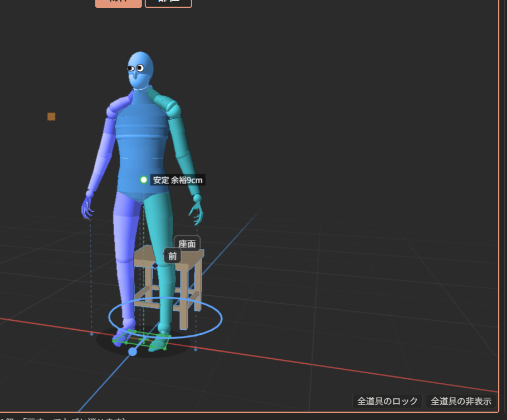The width and height of the screenshot is (507, 420).
Task: Select the mannequin's head
Action: tap(140, 70)
